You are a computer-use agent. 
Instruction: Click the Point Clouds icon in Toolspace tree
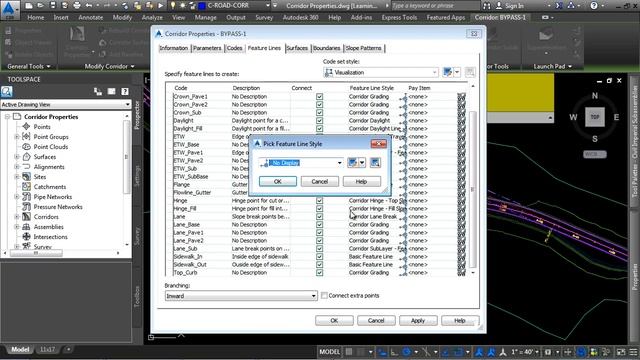pyautogui.click(x=26, y=147)
